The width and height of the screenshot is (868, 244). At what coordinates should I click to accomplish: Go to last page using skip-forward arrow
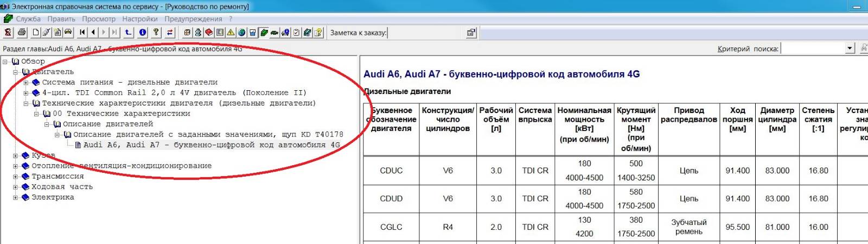(114, 32)
